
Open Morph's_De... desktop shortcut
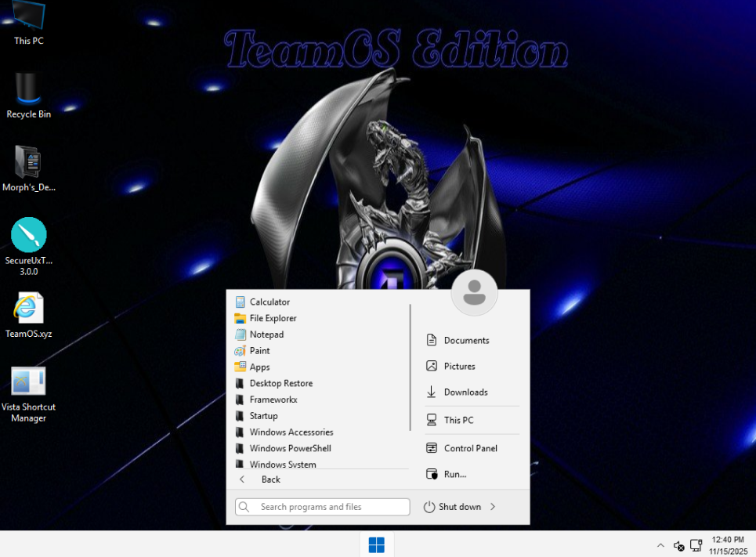28,168
